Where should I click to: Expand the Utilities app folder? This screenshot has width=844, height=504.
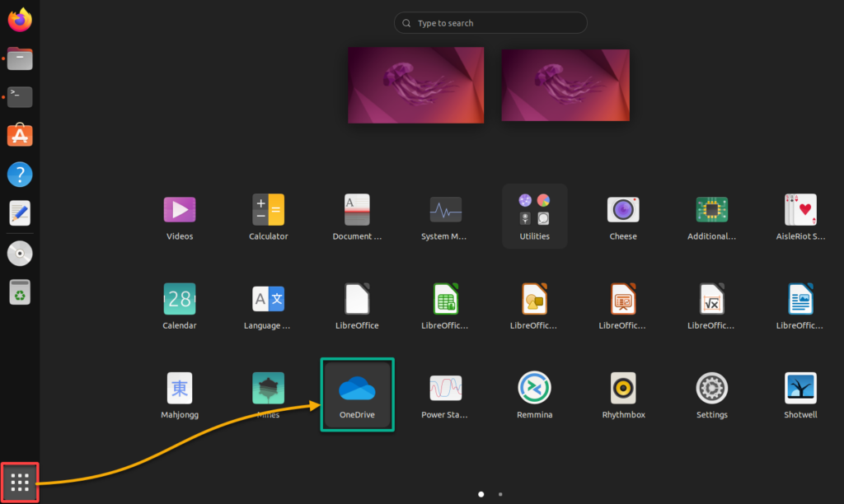(534, 209)
